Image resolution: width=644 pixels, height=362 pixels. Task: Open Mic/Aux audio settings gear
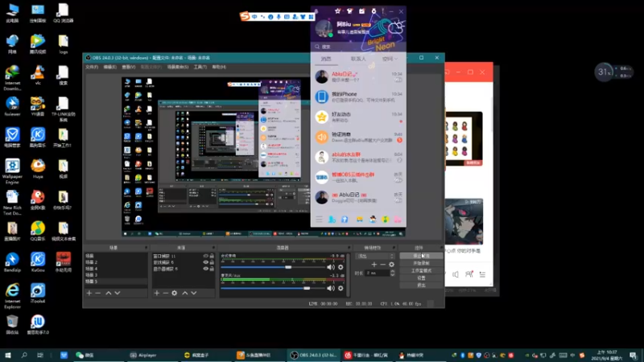pos(341,288)
